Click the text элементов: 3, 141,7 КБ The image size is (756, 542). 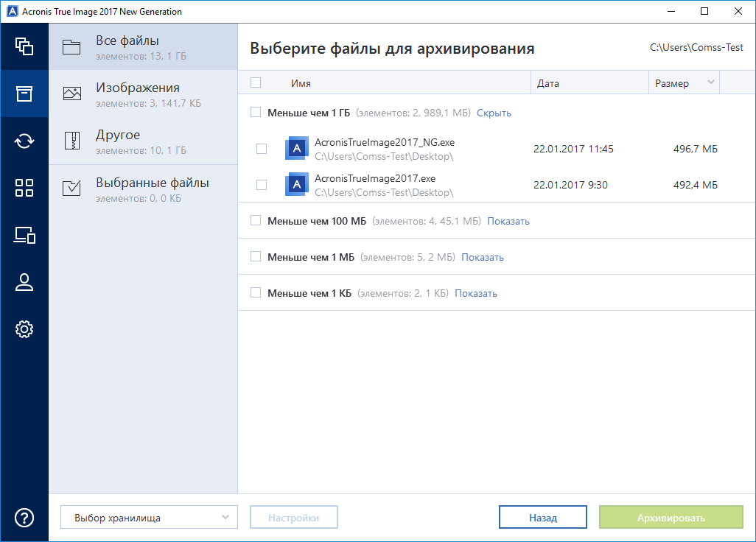click(x=149, y=104)
